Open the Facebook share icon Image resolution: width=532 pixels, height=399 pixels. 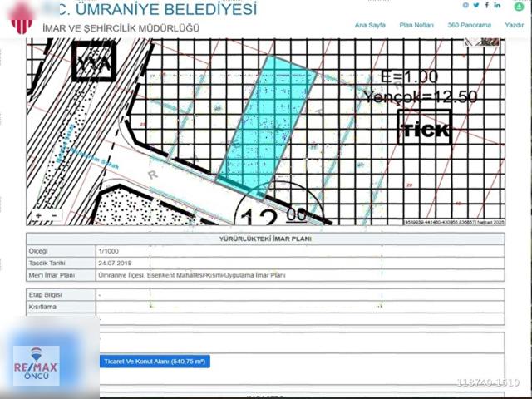tap(487, 5)
